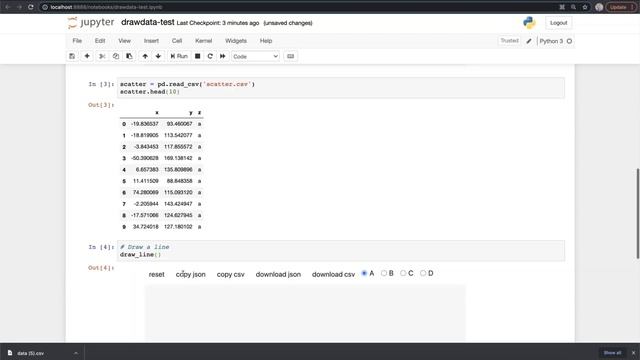
Task: Click the browser zoom magnifier icon
Action: click(x=573, y=7)
